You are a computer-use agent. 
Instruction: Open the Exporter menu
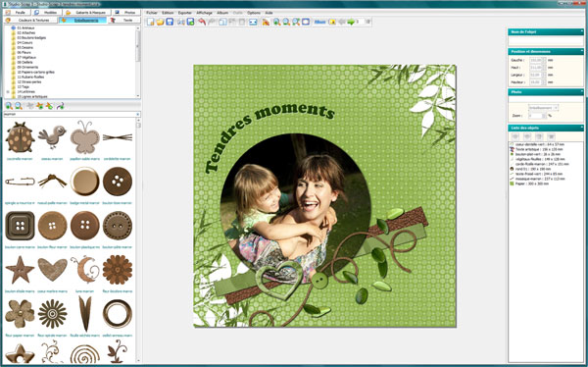pyautogui.click(x=185, y=13)
